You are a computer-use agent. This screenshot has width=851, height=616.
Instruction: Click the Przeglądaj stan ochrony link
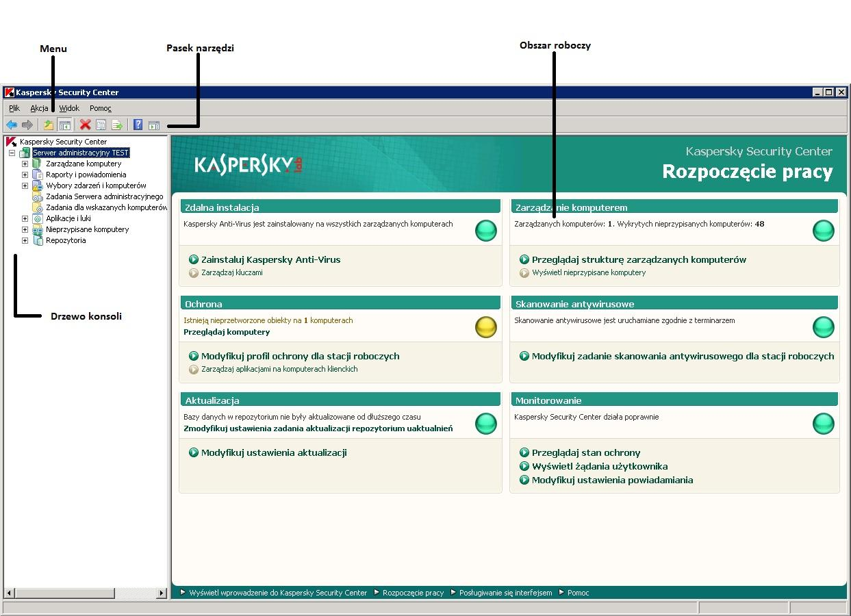pos(586,452)
